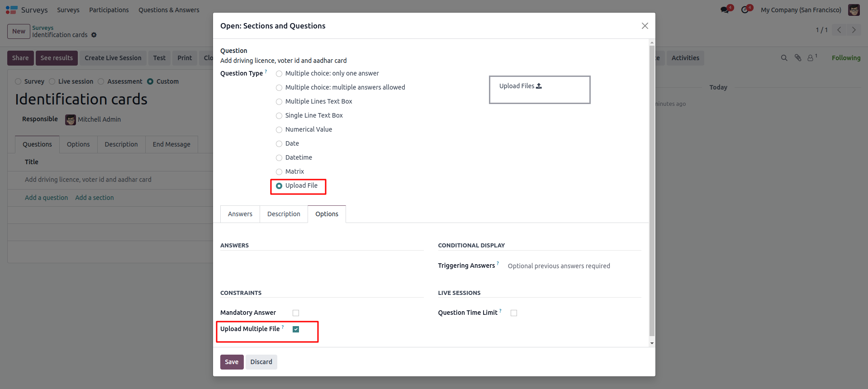This screenshot has height=389, width=868.
Task: Open the Description tab in dialog
Action: pos(284,214)
